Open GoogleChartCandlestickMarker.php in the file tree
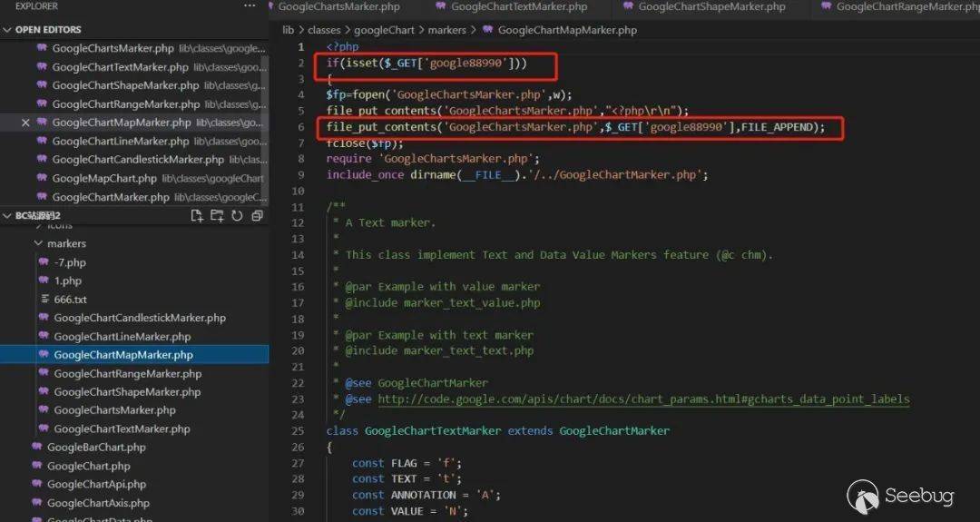Screen dimensions: 980x522 click(140, 319)
